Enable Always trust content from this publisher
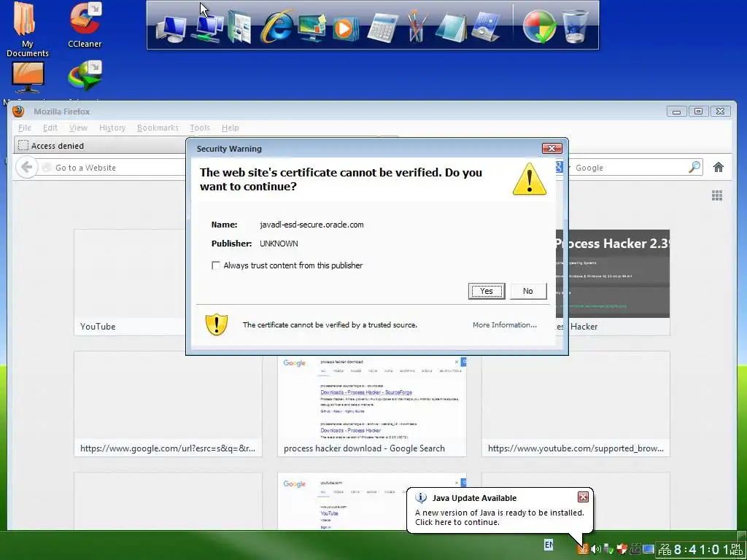 pos(216,265)
